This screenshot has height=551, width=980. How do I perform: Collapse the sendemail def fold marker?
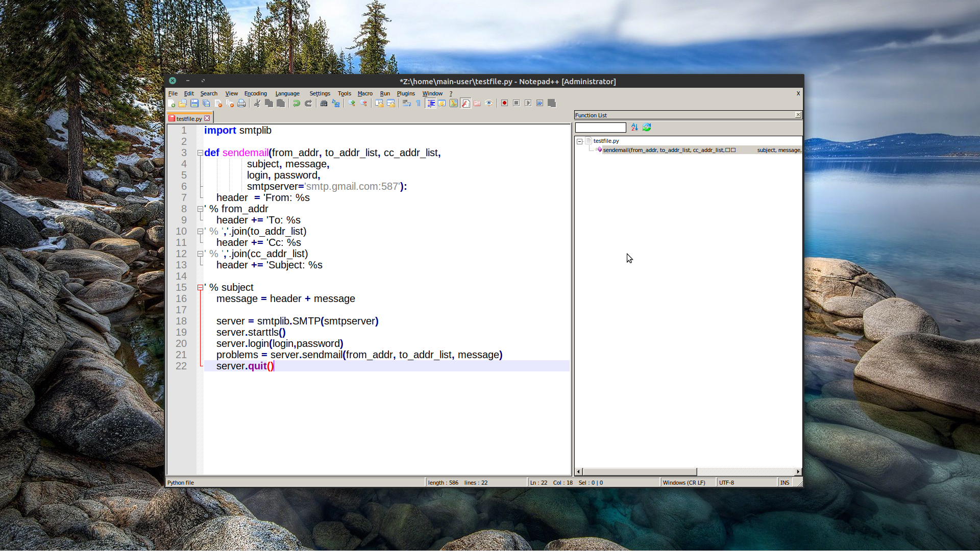pyautogui.click(x=200, y=153)
